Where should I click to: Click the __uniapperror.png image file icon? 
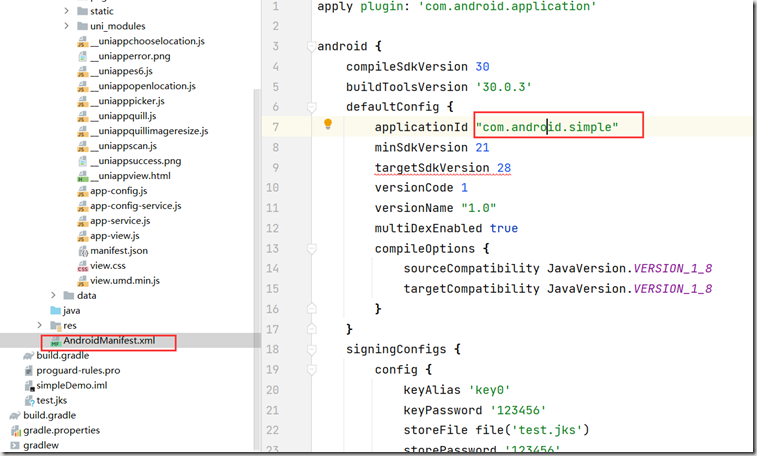(x=82, y=56)
